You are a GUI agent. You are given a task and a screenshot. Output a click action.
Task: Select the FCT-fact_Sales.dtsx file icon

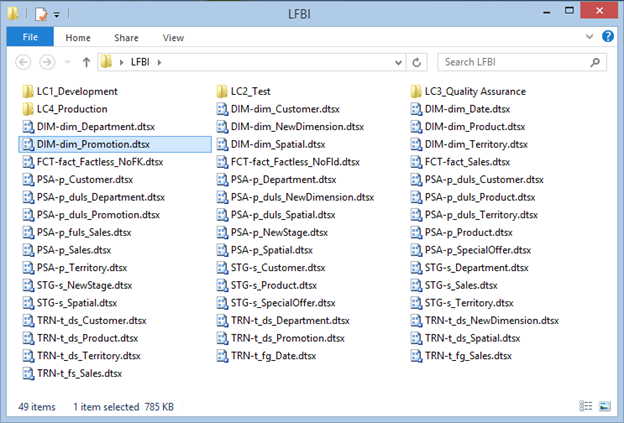click(x=416, y=162)
